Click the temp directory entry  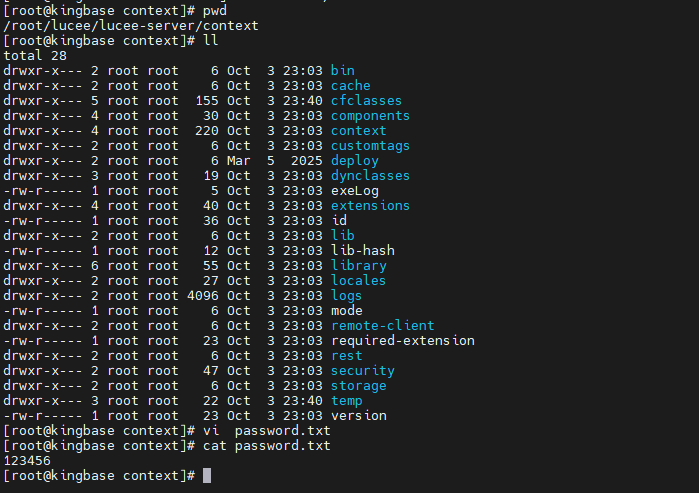(346, 400)
